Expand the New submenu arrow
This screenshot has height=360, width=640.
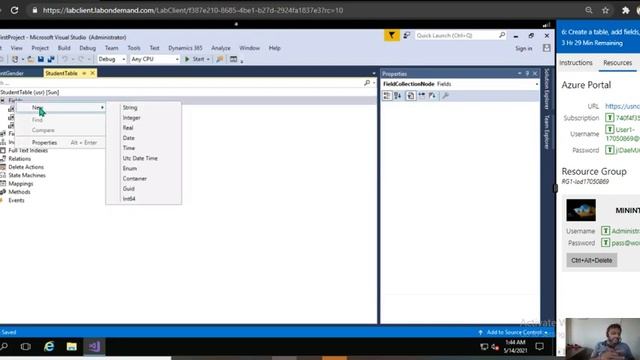coord(102,107)
